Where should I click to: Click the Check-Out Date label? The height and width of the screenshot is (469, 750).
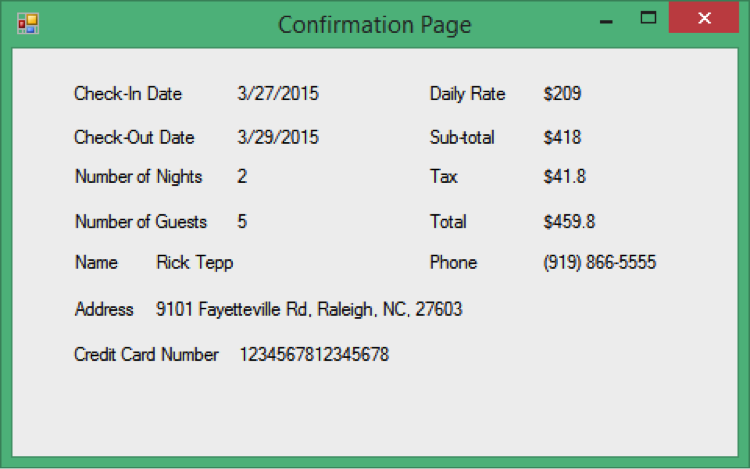pos(134,137)
